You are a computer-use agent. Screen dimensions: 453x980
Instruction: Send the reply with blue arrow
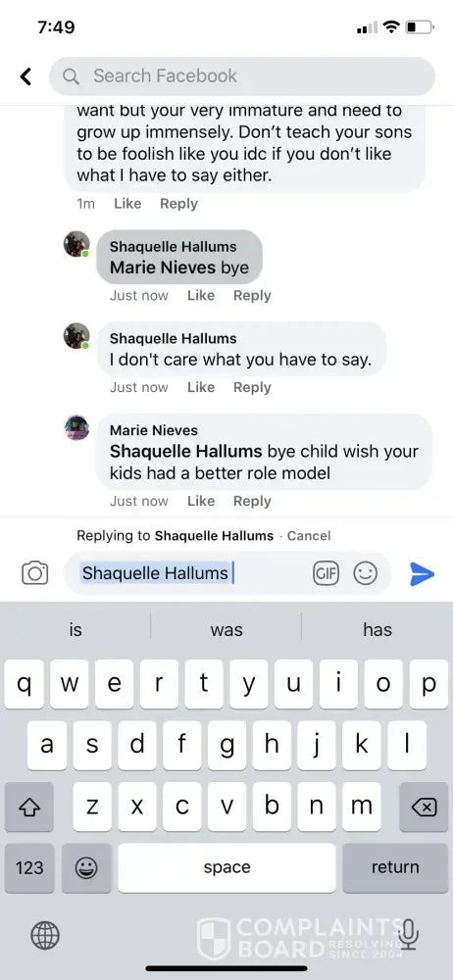point(422,573)
